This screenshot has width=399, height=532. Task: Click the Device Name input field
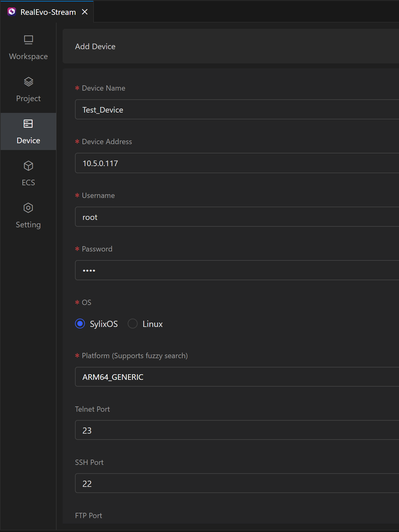click(x=237, y=110)
